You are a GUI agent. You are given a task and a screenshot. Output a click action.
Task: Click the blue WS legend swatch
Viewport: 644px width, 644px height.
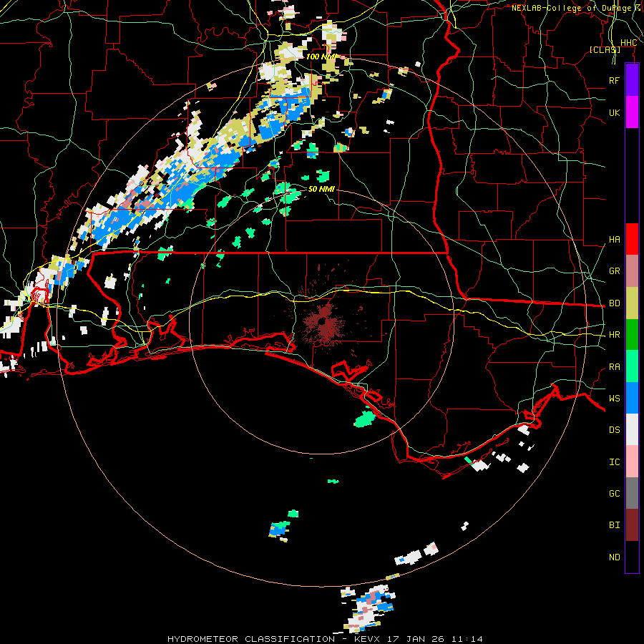coord(632,398)
